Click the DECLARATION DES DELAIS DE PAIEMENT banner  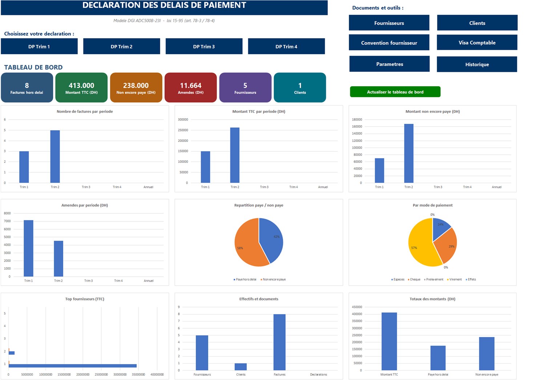point(164,7)
